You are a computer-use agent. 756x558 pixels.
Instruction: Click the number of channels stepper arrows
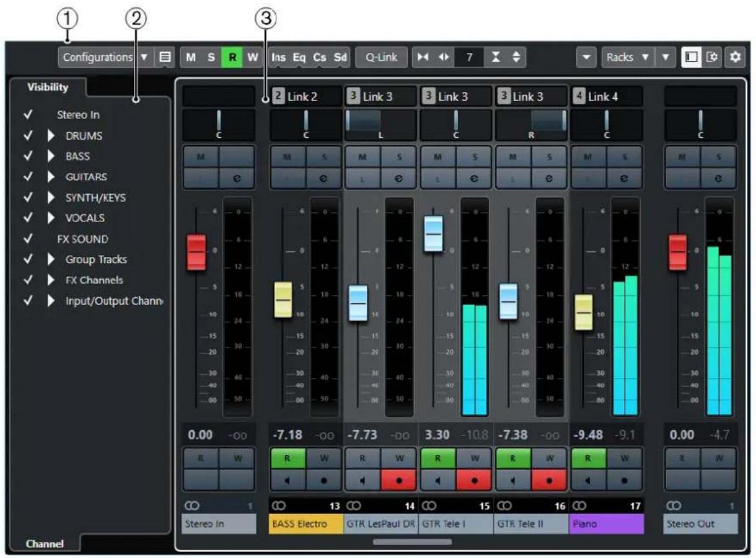click(x=516, y=58)
